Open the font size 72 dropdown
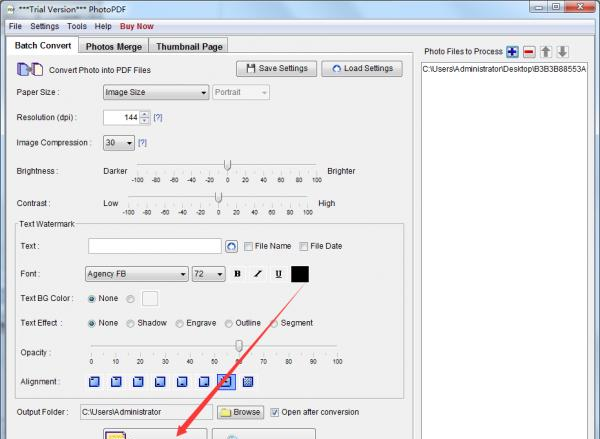 (x=209, y=274)
